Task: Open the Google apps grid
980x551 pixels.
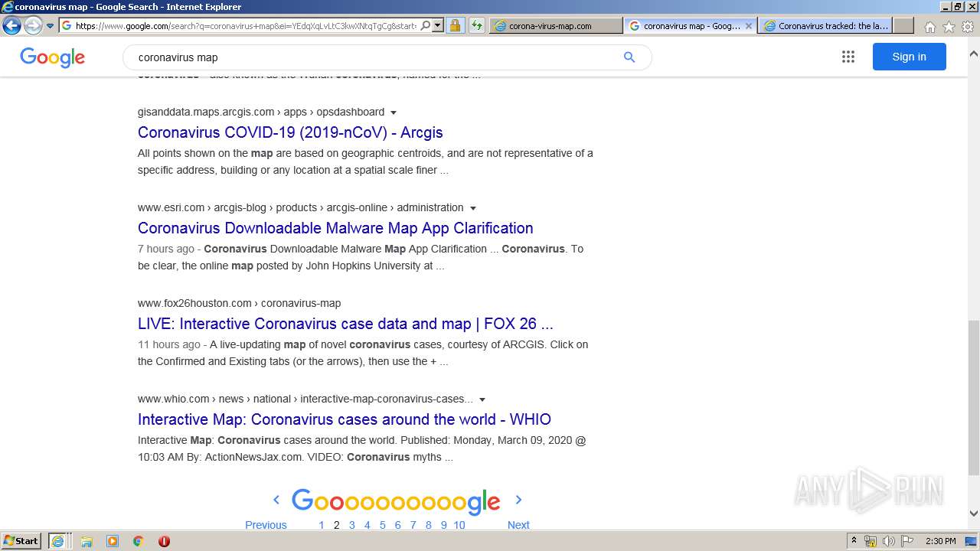Action: (848, 57)
